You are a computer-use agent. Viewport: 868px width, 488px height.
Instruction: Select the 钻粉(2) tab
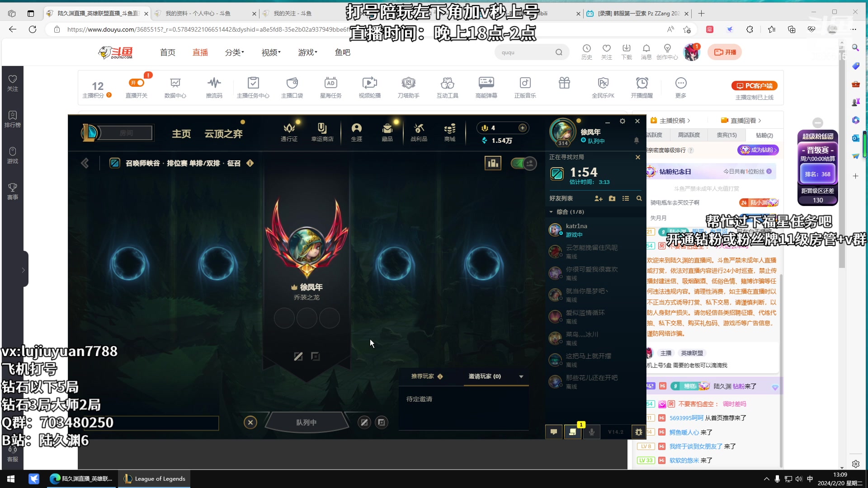pyautogui.click(x=764, y=135)
